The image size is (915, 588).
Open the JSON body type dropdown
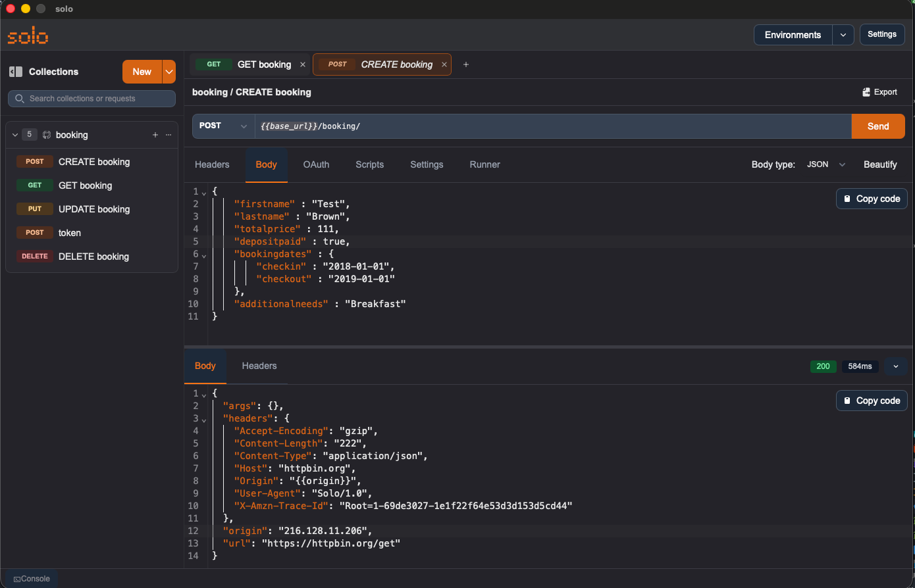coord(825,164)
